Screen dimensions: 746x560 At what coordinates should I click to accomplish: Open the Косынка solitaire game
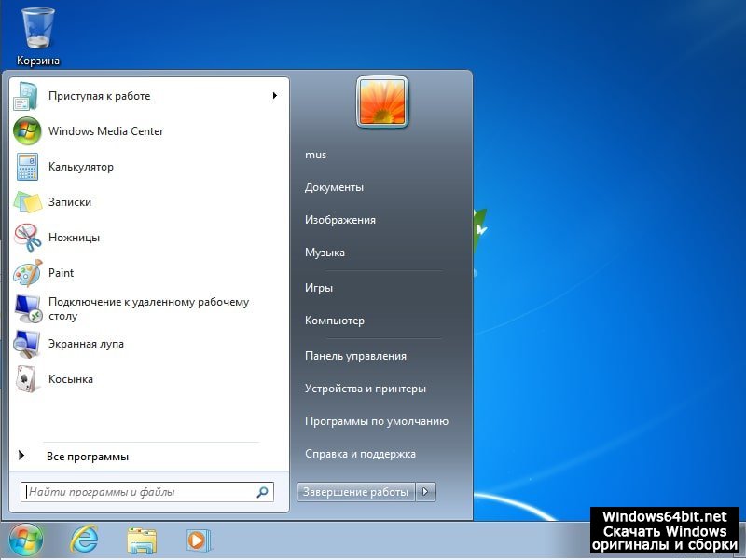[71, 379]
